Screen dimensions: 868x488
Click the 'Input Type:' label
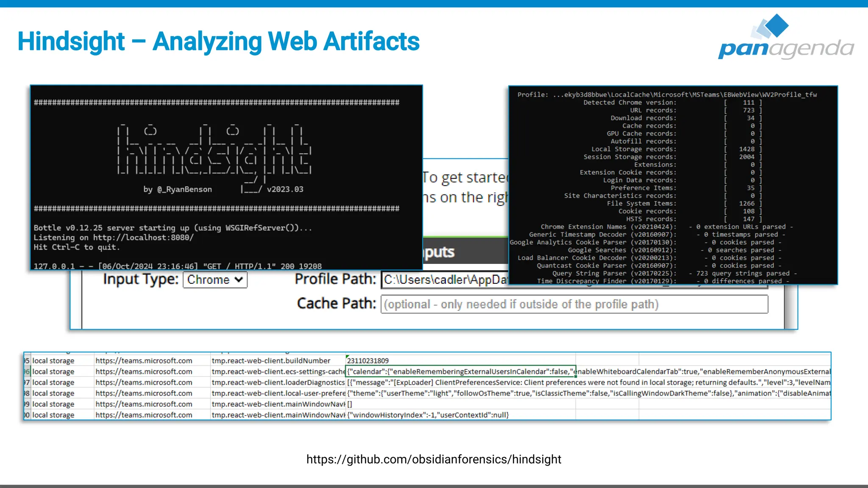click(141, 279)
